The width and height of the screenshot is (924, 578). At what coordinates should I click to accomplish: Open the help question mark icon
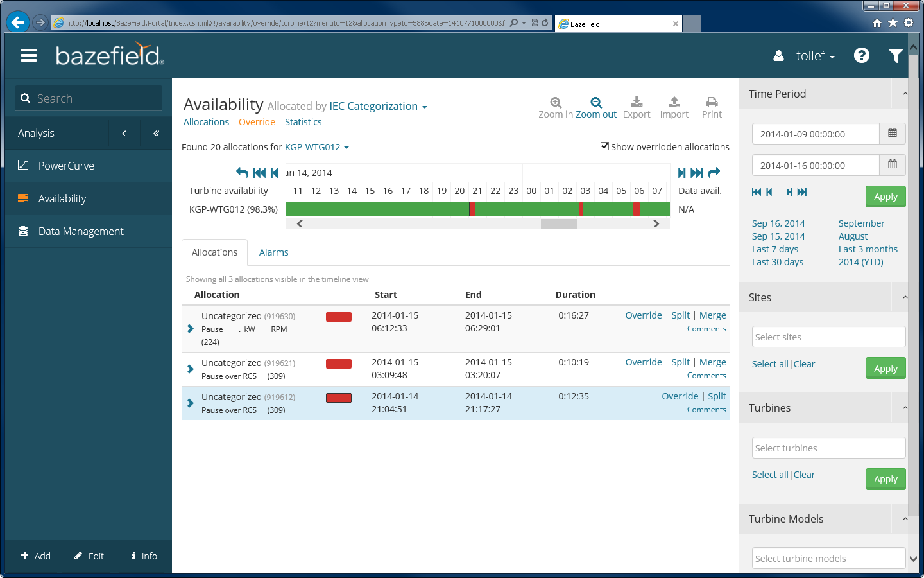pyautogui.click(x=862, y=56)
